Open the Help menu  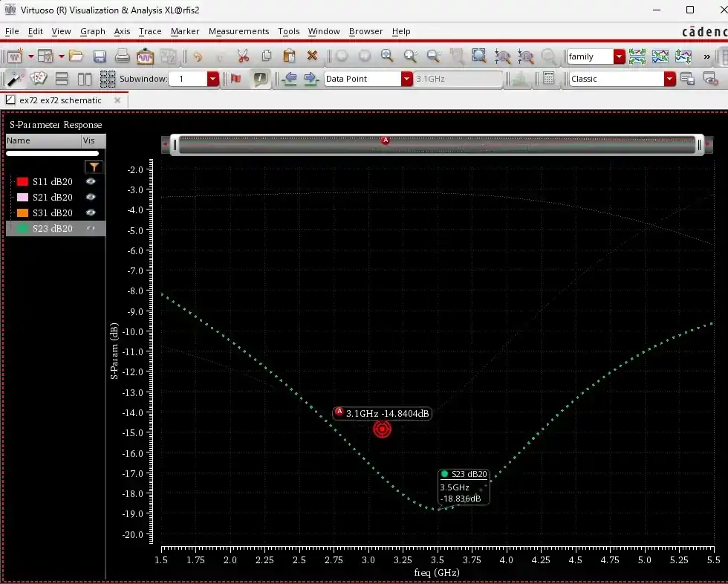pyautogui.click(x=401, y=31)
